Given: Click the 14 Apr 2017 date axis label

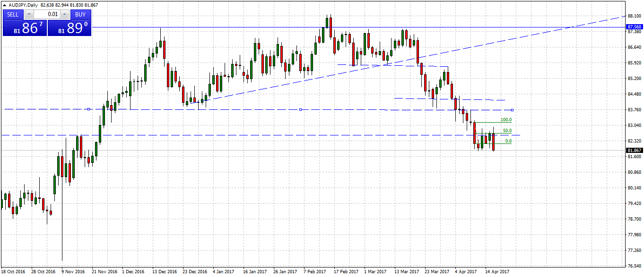Looking at the screenshot, I should click(x=497, y=272).
